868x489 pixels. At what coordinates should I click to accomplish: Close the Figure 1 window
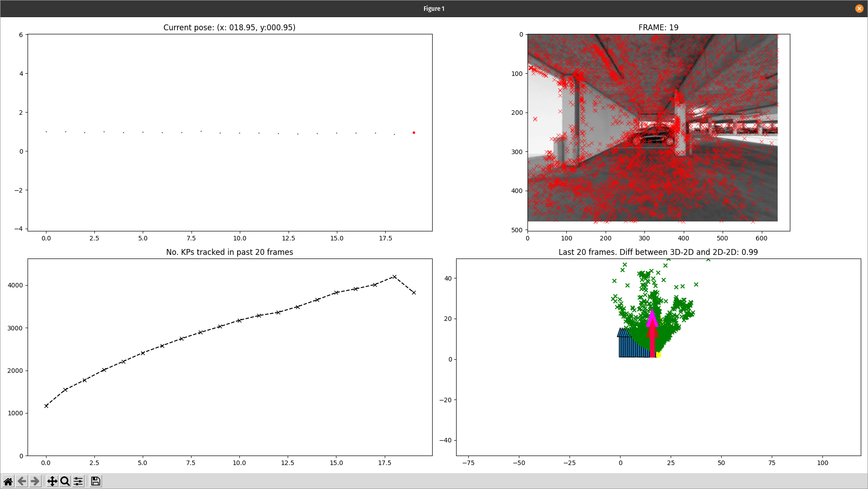click(859, 9)
